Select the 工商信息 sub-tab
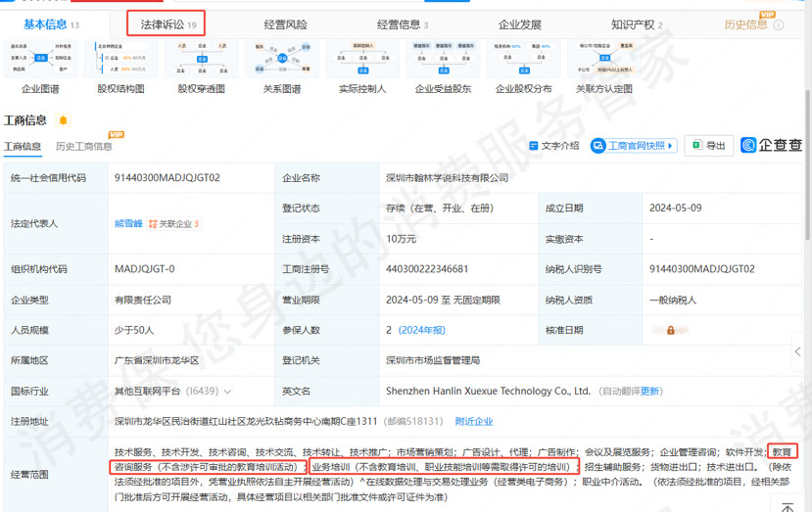Viewport: 812px width, 512px height. [x=23, y=147]
